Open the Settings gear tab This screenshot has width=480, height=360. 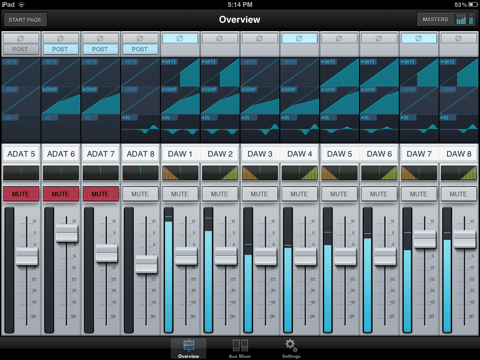tap(291, 349)
